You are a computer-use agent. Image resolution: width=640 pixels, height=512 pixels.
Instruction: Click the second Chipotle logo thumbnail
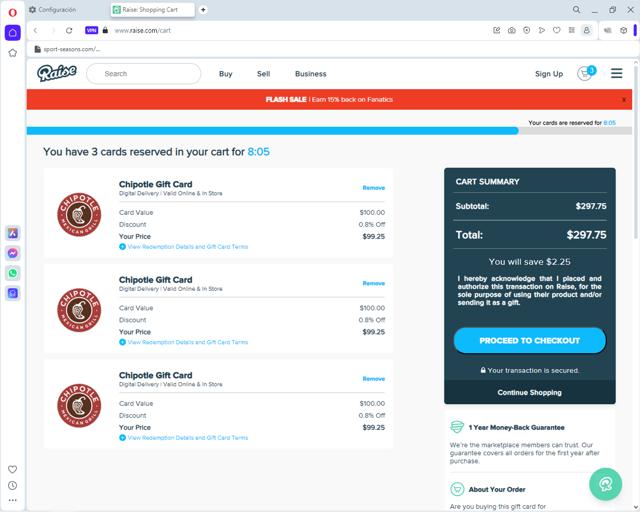pos(79,310)
